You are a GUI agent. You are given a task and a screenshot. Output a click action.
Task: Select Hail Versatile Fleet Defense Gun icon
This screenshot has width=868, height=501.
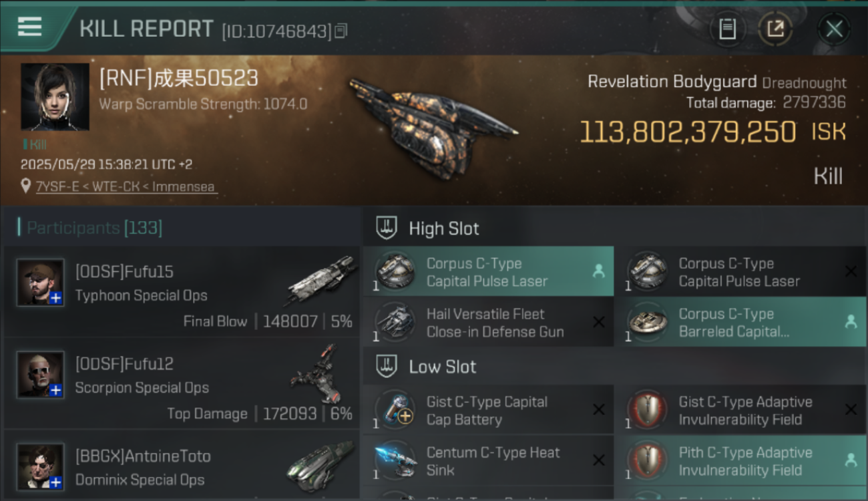click(395, 322)
